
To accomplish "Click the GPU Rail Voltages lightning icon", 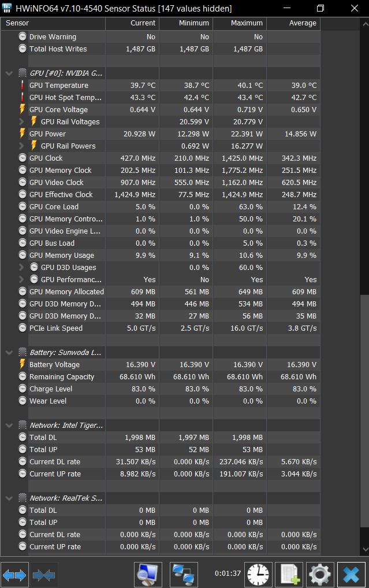I will tap(33, 121).
